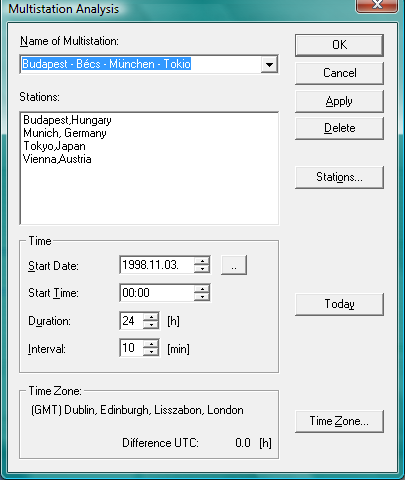Open the Time Zone... settings
Screen dimensions: 405x480
339,421
